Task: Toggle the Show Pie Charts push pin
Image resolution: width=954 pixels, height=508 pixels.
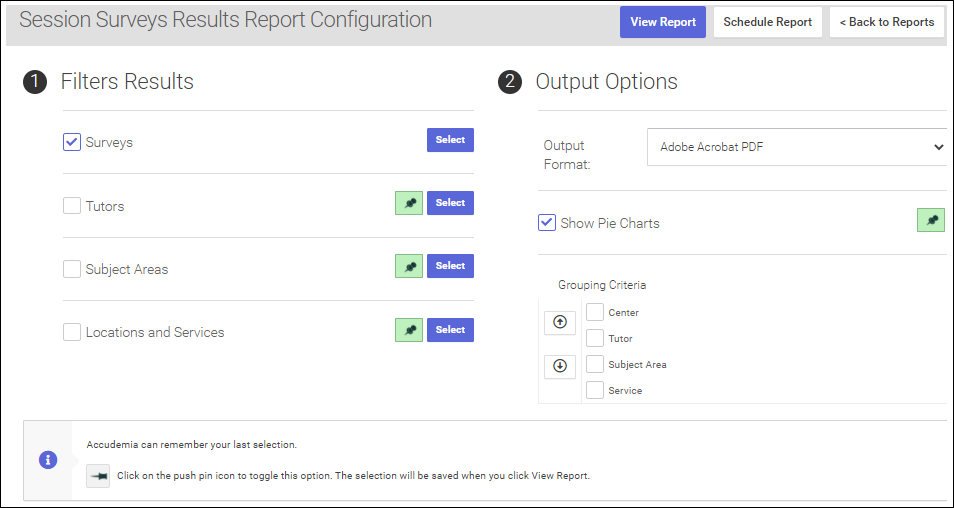Action: (x=931, y=220)
